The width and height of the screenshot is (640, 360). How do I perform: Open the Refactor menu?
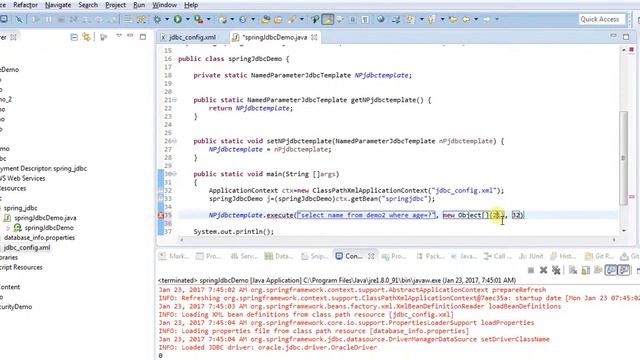point(25,5)
